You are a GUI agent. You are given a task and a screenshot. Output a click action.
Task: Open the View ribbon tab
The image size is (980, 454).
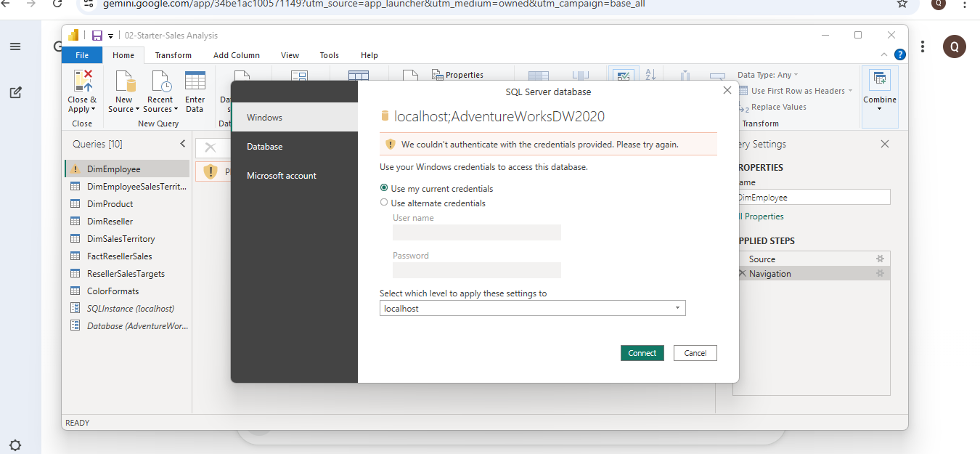coord(290,55)
